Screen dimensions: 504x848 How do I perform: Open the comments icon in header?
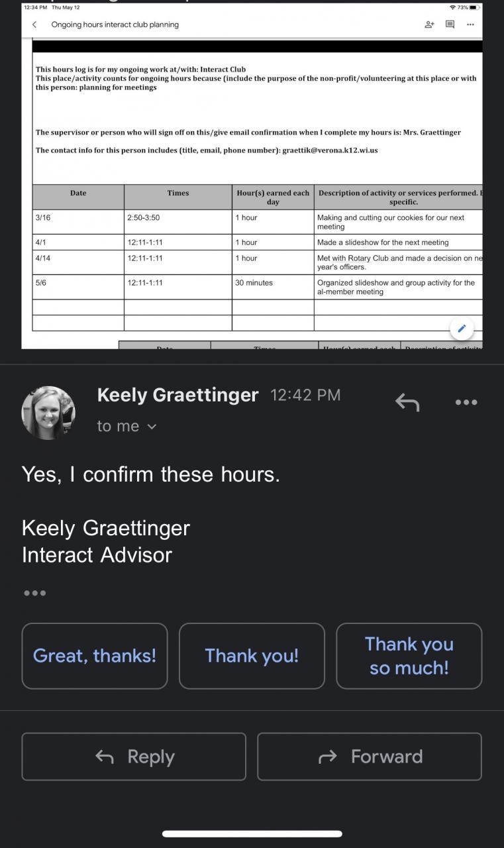tap(450, 25)
